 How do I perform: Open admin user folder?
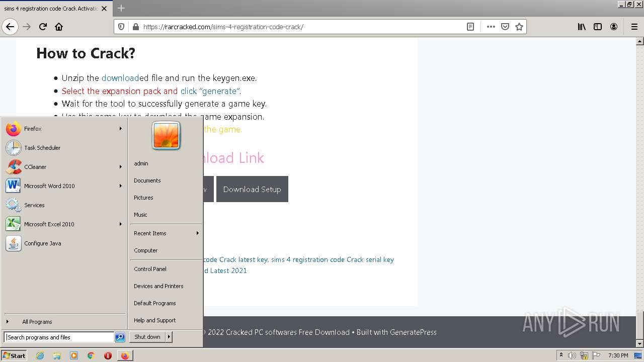pyautogui.click(x=166, y=163)
